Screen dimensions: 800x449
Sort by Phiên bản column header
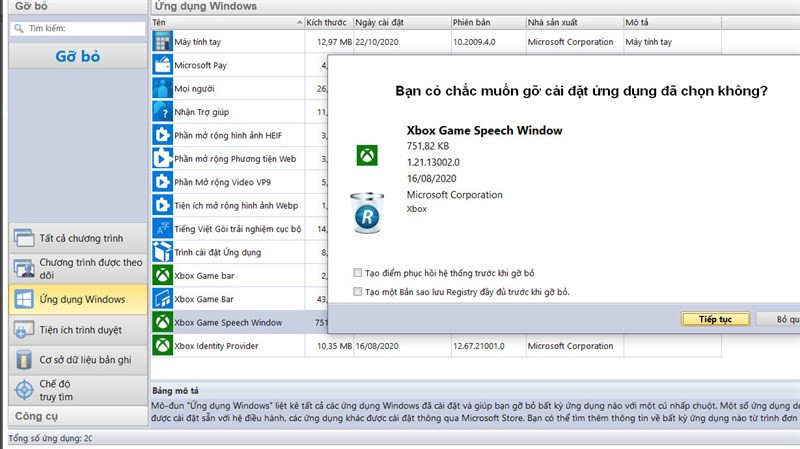[488, 22]
